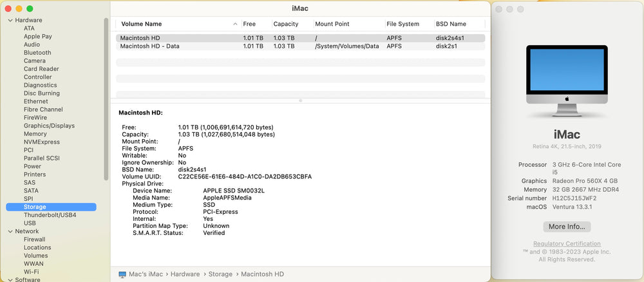Select Card Reader in the sidebar
Viewport: 644px width, 282px height.
pos(41,69)
